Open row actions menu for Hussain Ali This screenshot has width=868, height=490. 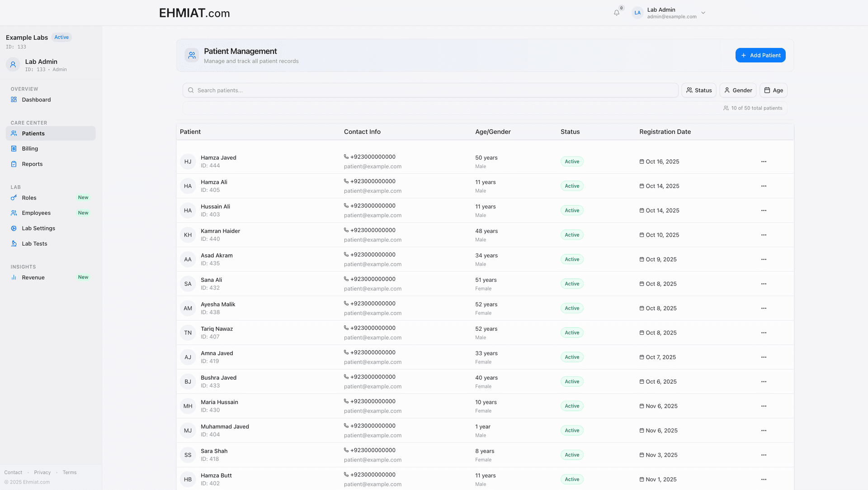coord(764,210)
